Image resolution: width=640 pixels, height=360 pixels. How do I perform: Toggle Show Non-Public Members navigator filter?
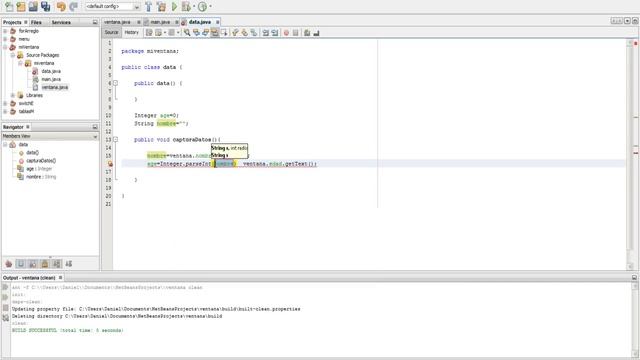45,264
